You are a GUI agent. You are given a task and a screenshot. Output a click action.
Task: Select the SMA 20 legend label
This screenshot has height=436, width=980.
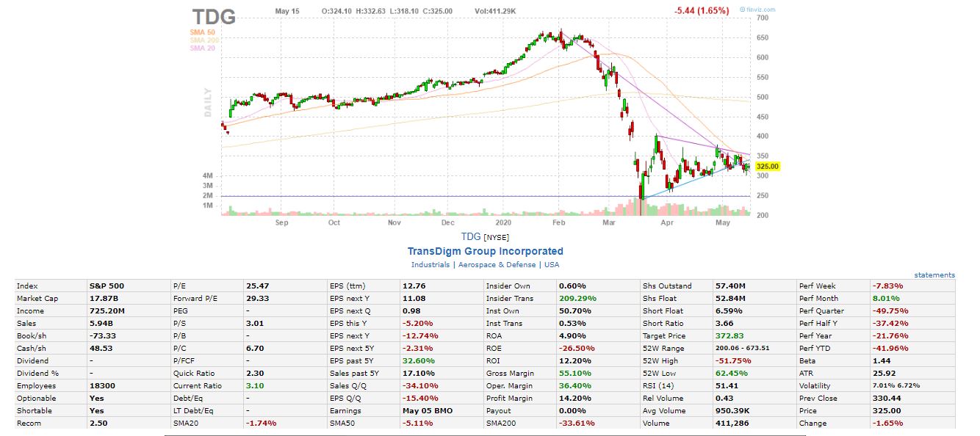pyautogui.click(x=202, y=48)
